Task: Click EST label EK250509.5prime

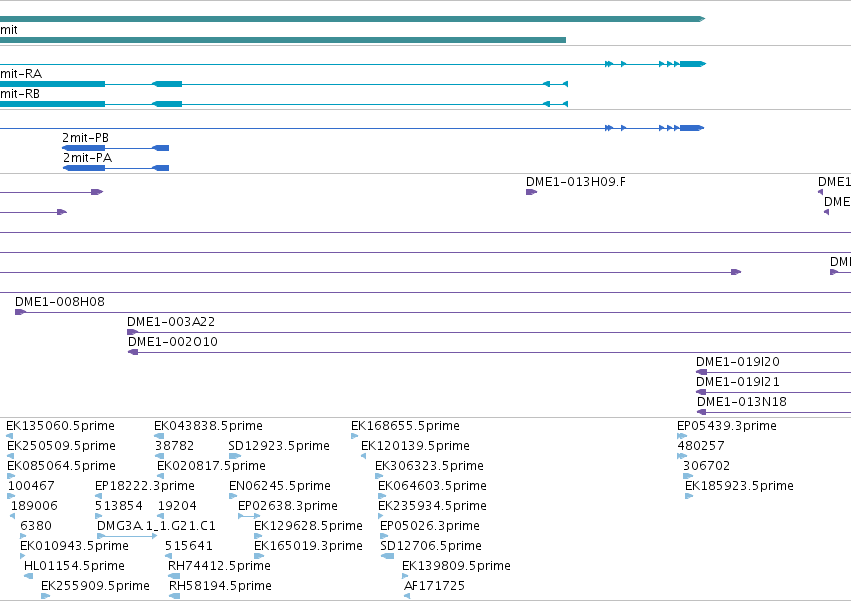Action: 61,446
